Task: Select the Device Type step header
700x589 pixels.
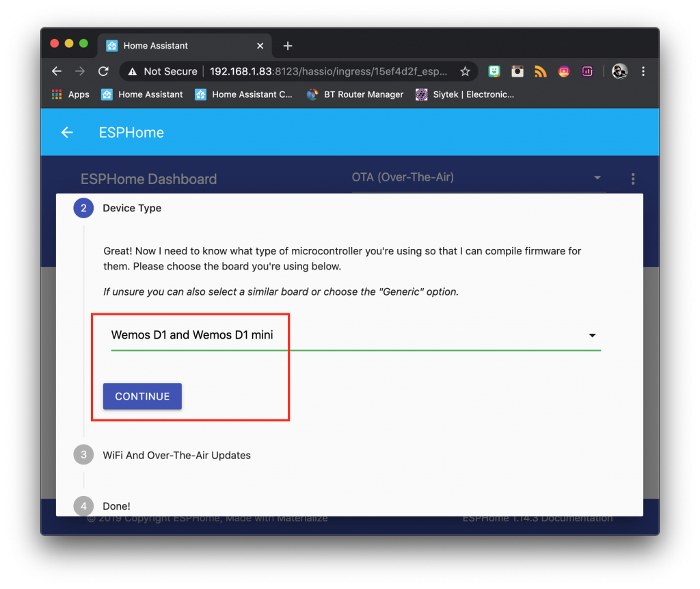Action: (118, 208)
